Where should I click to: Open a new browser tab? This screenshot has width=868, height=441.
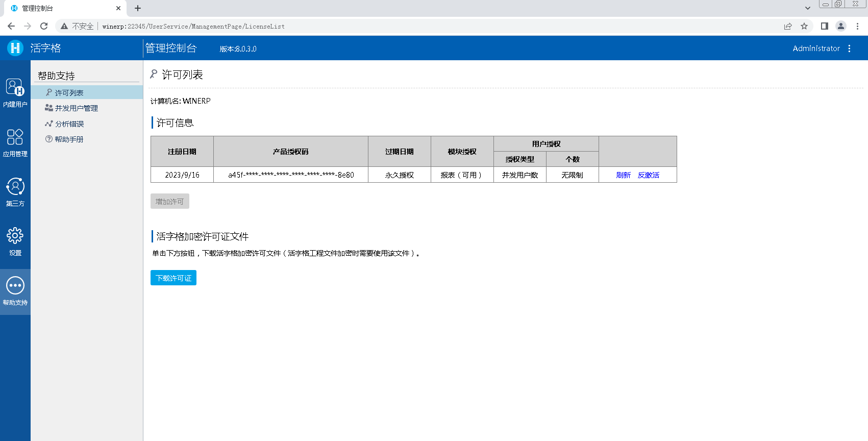click(x=138, y=8)
